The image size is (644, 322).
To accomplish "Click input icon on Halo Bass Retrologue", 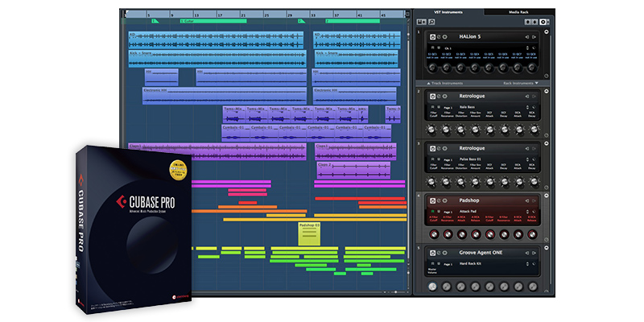I will coord(527,96).
